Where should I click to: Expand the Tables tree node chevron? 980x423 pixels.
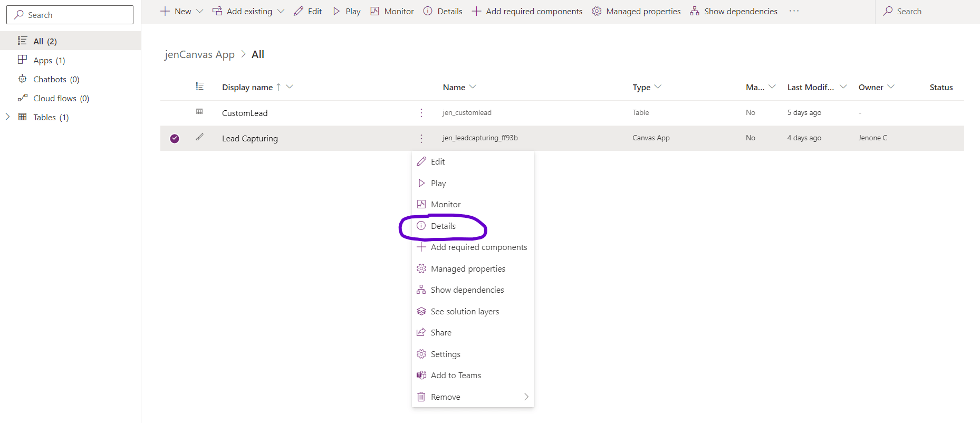point(7,117)
